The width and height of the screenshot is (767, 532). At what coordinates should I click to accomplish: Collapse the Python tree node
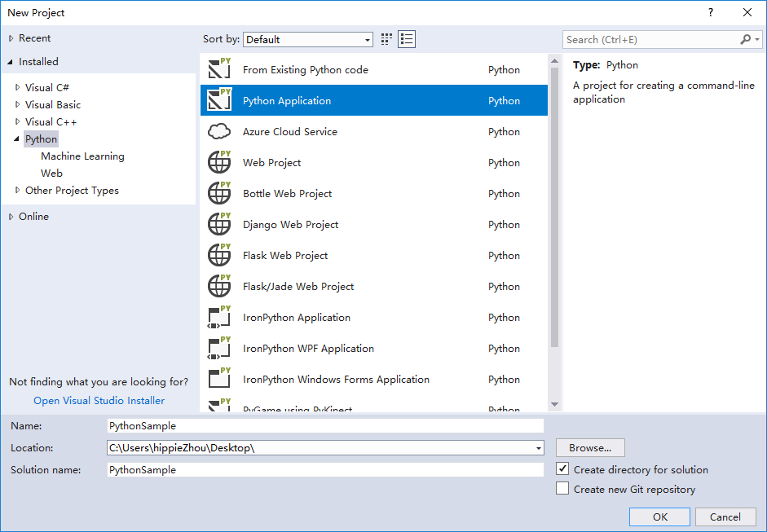(17, 138)
